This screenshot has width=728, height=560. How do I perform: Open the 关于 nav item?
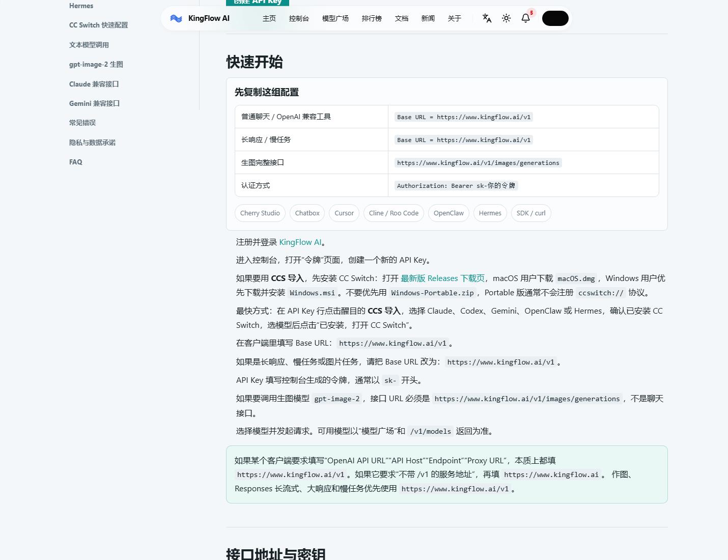click(x=455, y=18)
